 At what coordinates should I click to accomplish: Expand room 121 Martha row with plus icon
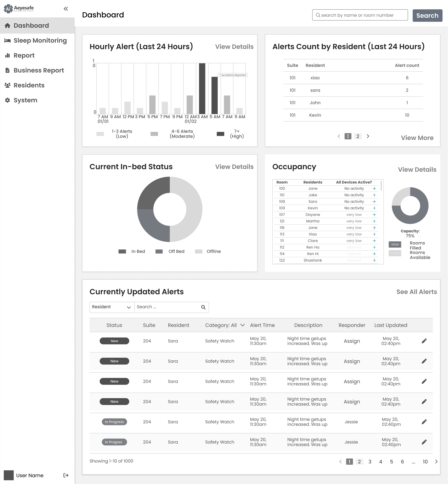(x=374, y=221)
